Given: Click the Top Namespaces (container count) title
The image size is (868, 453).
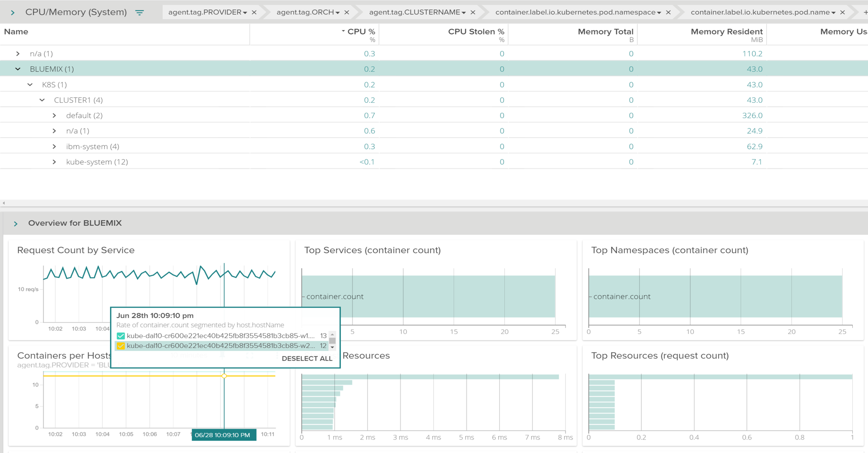Looking at the screenshot, I should click(x=669, y=250).
